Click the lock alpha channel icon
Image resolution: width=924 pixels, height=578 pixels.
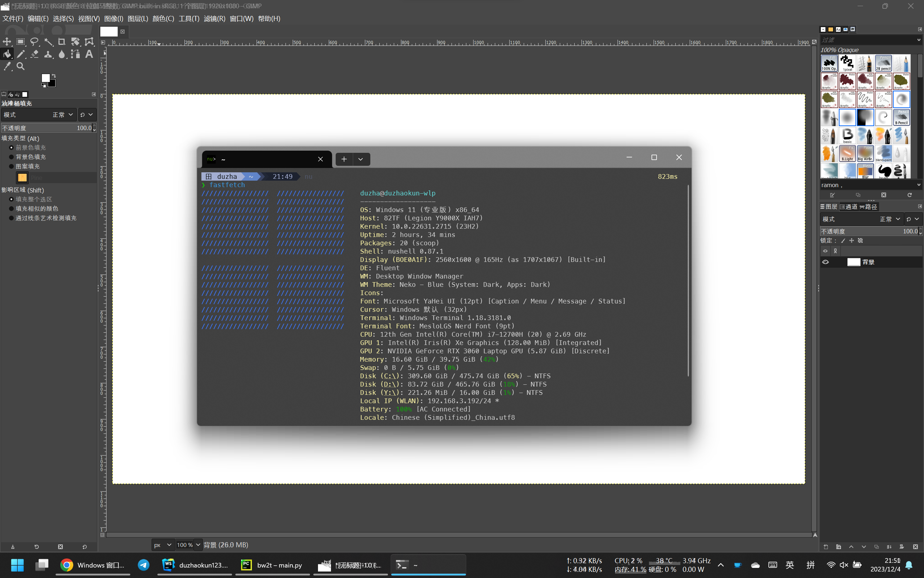pyautogui.click(x=860, y=241)
